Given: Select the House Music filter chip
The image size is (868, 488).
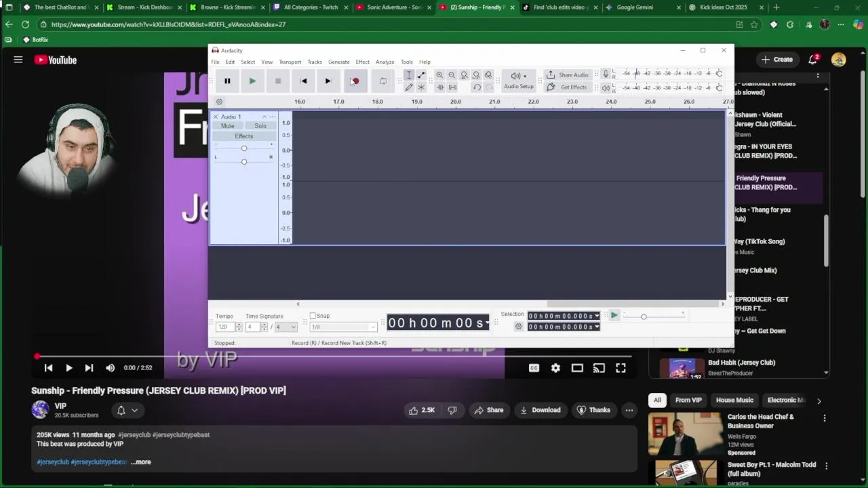Looking at the screenshot, I should [x=734, y=401].
